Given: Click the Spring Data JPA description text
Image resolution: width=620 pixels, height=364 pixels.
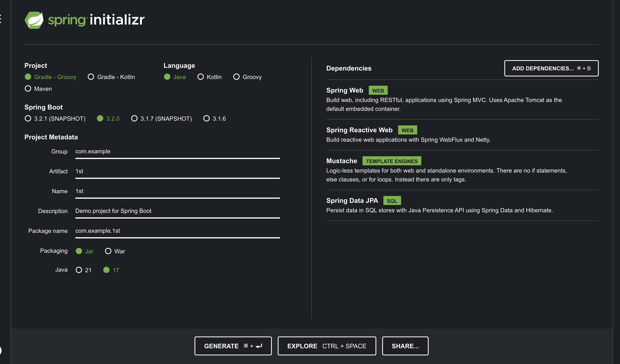Looking at the screenshot, I should click(439, 210).
